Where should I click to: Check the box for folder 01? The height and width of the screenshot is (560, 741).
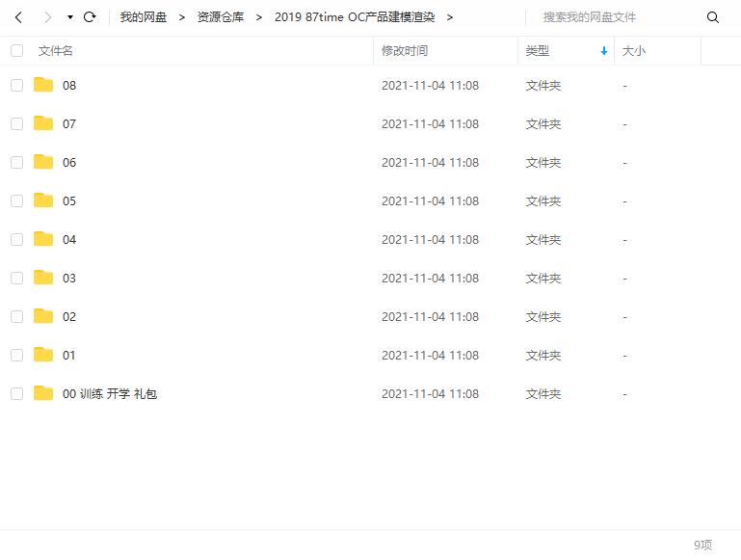coord(17,355)
